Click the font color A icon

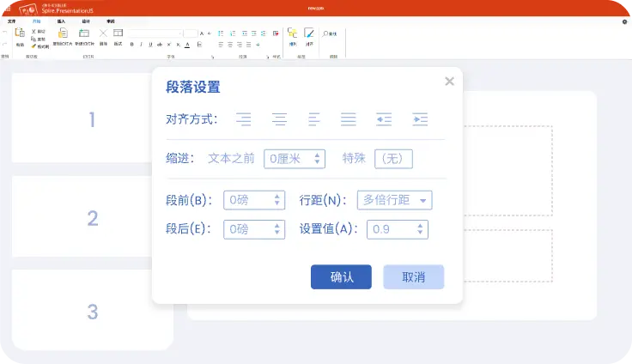point(187,45)
